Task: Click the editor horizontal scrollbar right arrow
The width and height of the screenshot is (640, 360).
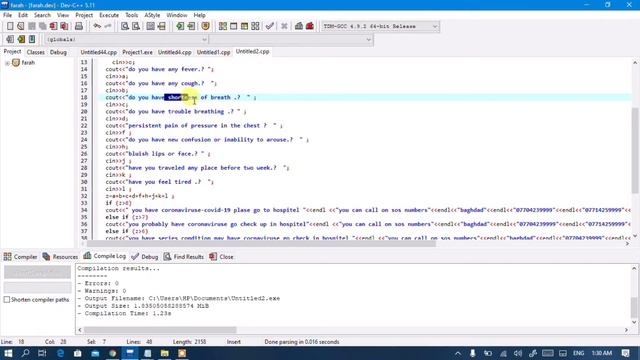Action: tap(627, 244)
